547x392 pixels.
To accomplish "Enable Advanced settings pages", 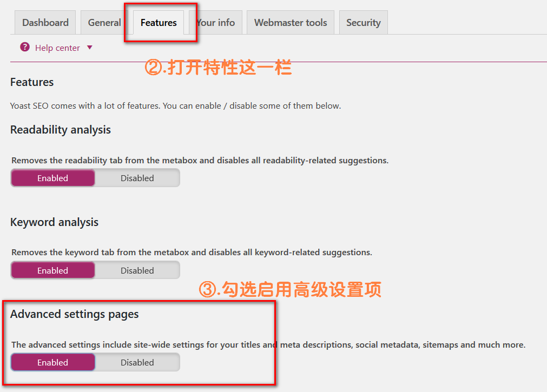I will [x=52, y=363].
